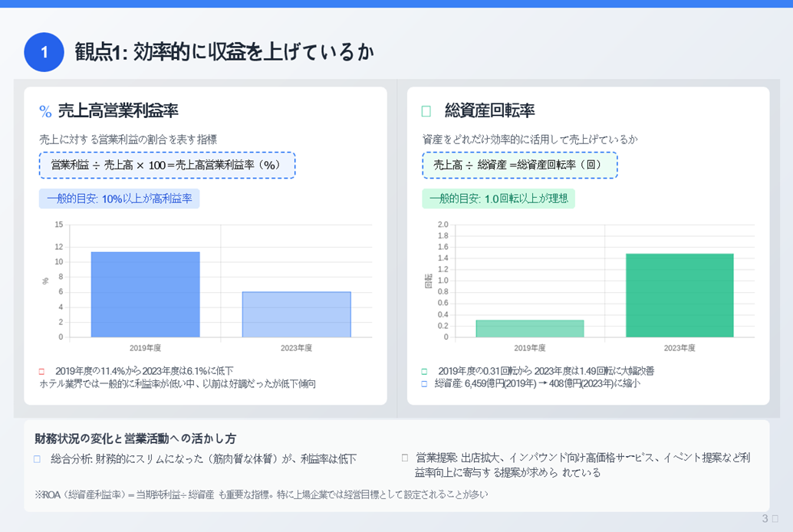
Task: Click the blue bullet icon before 総合分析
Action: pos(37,459)
